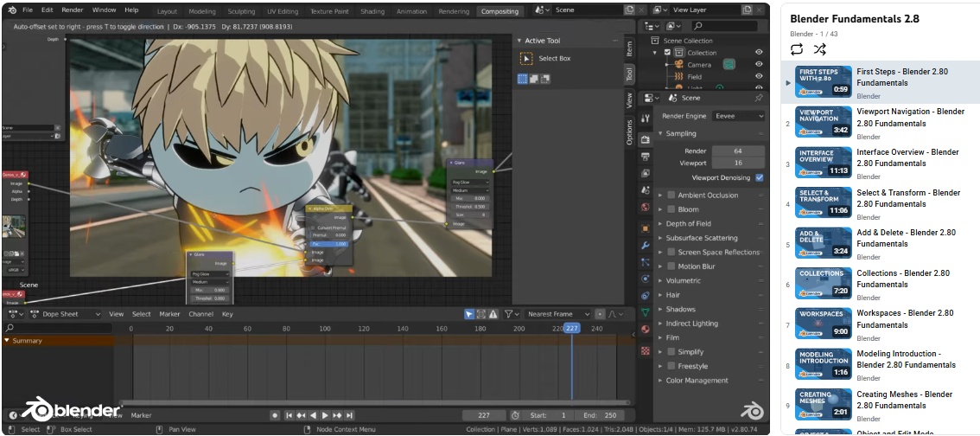Open the Render Engine Eevee dropdown
Viewport: 980px width, 436px height.
738,116
